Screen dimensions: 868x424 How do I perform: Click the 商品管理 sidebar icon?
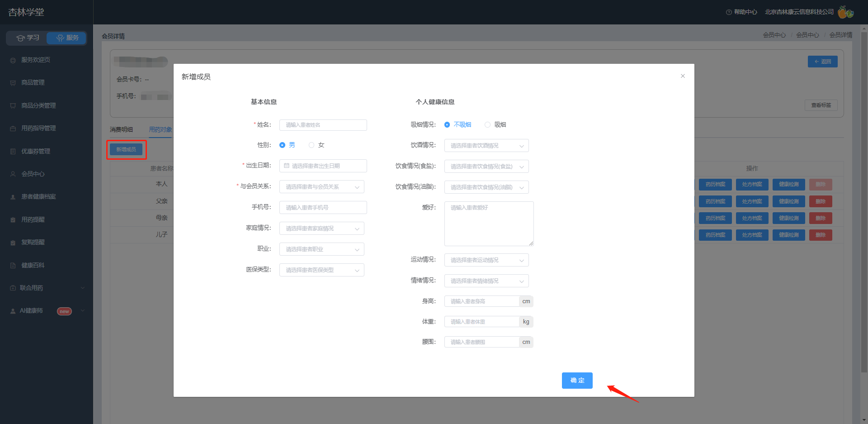pyautogui.click(x=13, y=83)
